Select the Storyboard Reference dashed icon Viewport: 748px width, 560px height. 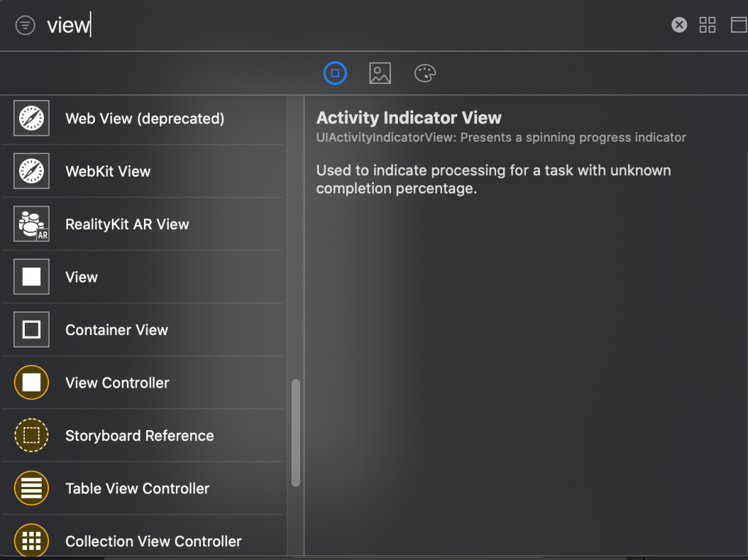[31, 436]
